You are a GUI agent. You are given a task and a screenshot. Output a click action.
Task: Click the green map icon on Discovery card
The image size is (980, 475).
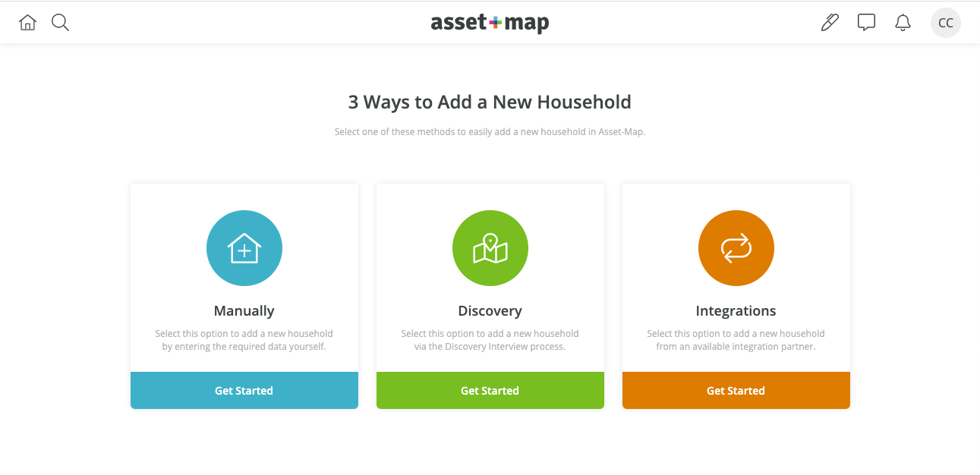(490, 248)
